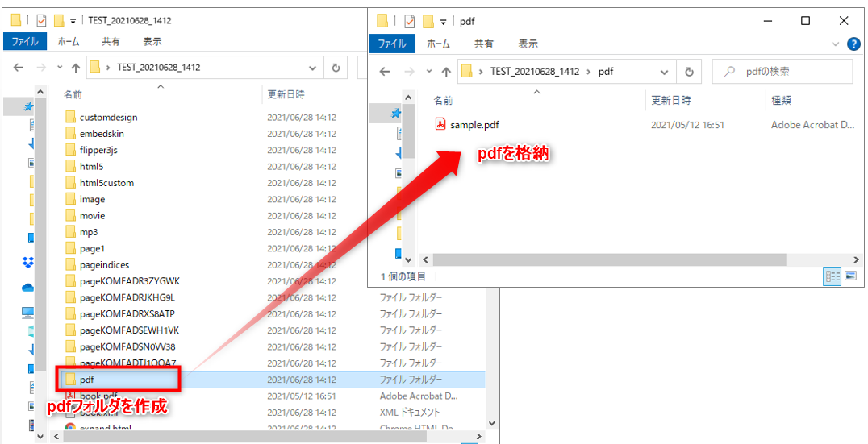Click the refresh button in pdf window
The image size is (868, 444).
point(688,71)
